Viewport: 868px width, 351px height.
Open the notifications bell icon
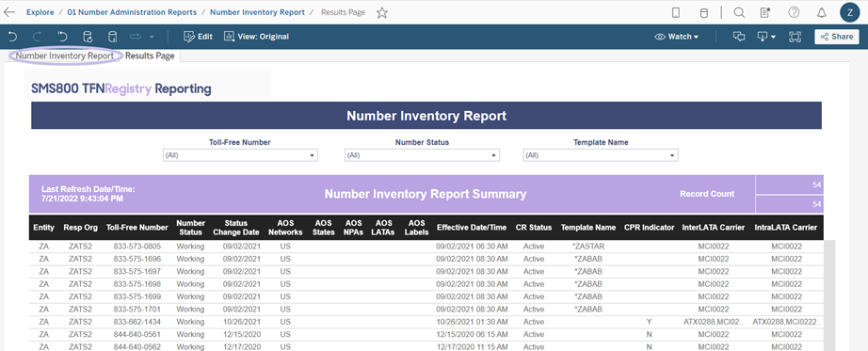pyautogui.click(x=822, y=13)
